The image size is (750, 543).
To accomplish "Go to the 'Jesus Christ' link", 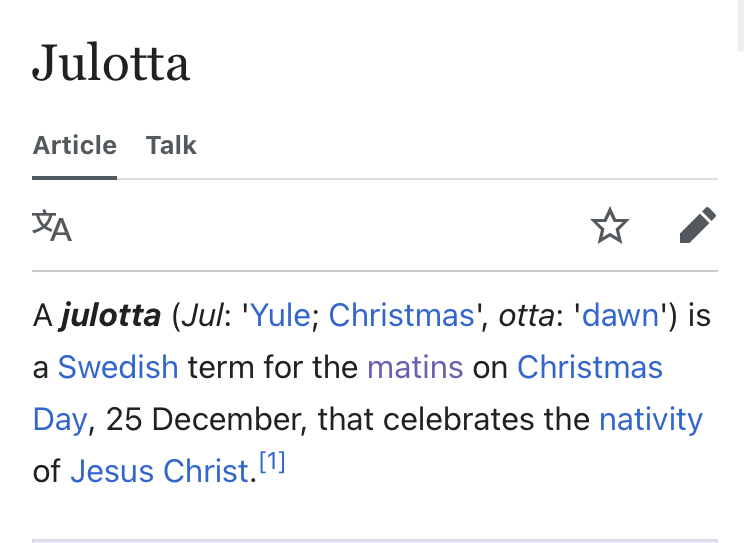I will (159, 470).
